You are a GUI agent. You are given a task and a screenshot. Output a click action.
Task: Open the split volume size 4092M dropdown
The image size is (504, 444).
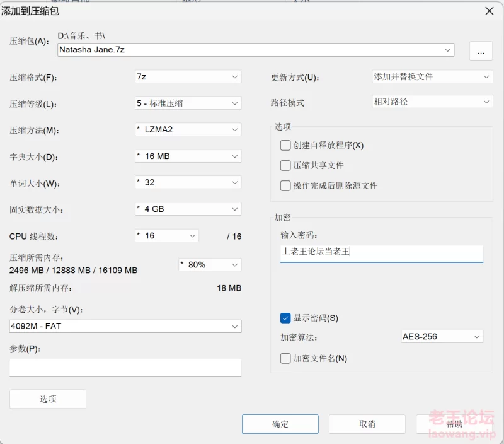(x=125, y=327)
